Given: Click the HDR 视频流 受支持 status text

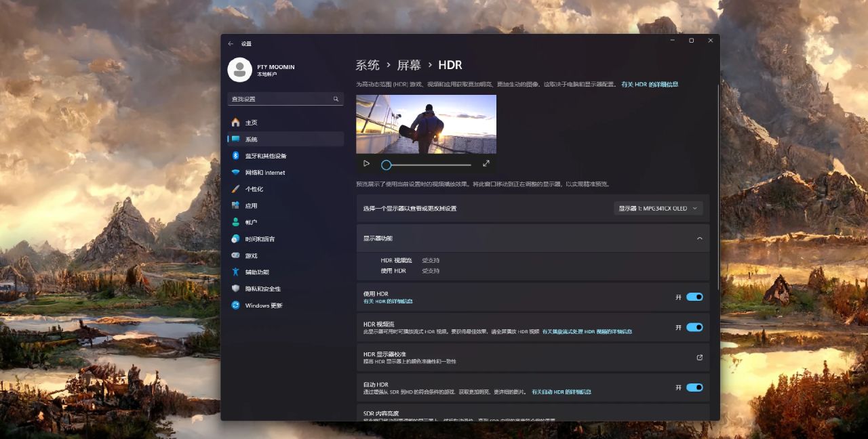Looking at the screenshot, I should click(x=431, y=260).
